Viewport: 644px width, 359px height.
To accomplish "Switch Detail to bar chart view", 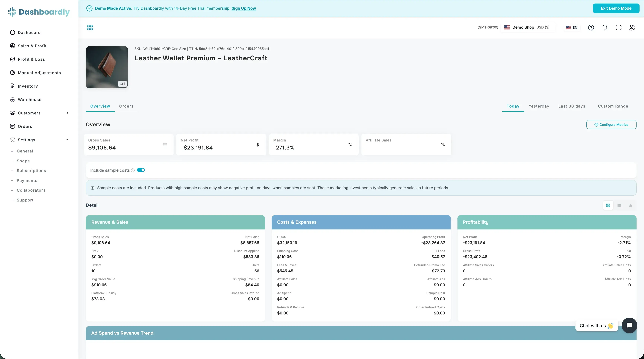I will click(630, 205).
